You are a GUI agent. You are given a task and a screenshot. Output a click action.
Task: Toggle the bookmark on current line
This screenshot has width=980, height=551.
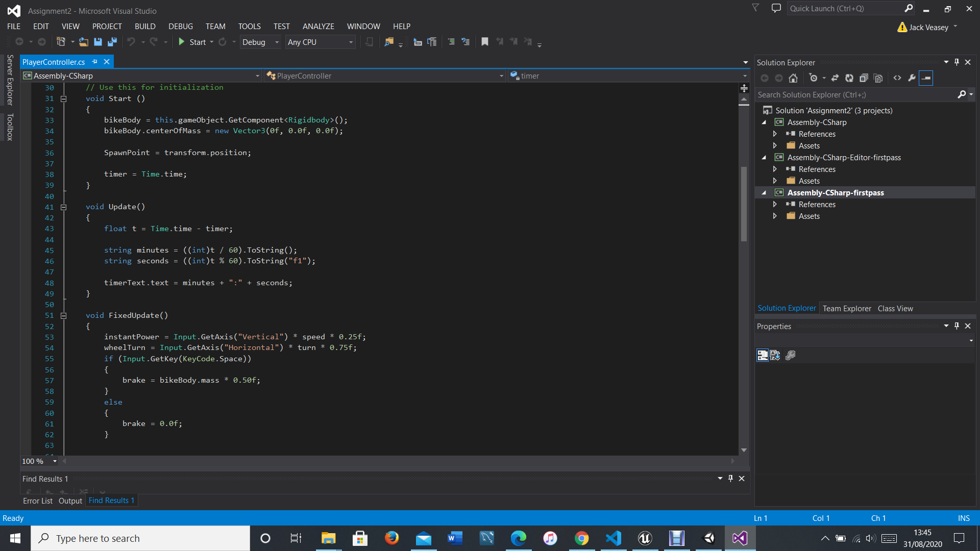click(x=485, y=42)
